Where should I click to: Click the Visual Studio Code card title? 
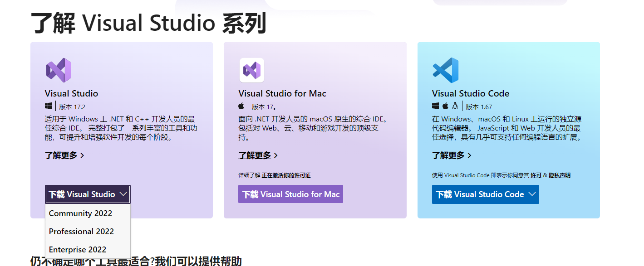[471, 93]
